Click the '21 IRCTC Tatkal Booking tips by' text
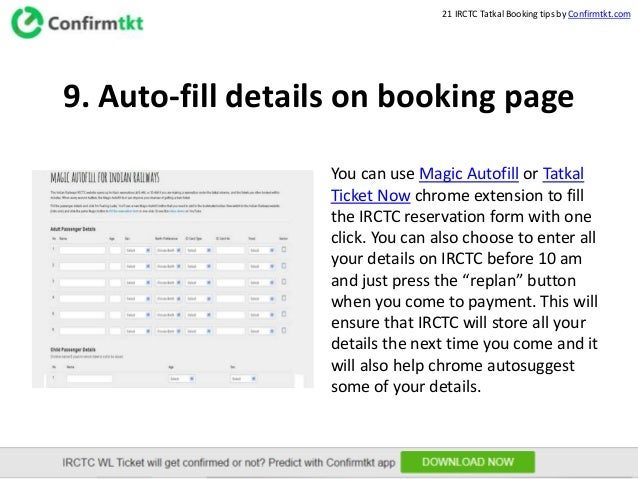This screenshot has width=638, height=479. point(504,14)
